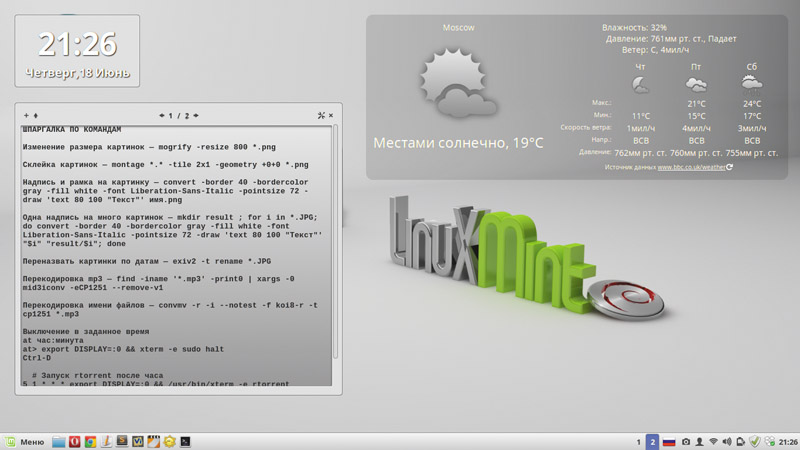
Task: Open the Меню start menu
Action: click(24, 442)
